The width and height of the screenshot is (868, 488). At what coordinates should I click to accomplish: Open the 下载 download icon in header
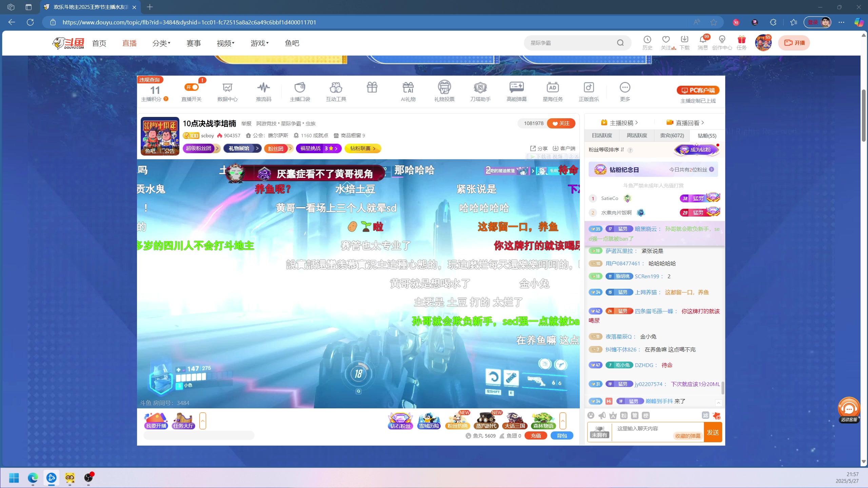click(x=685, y=43)
